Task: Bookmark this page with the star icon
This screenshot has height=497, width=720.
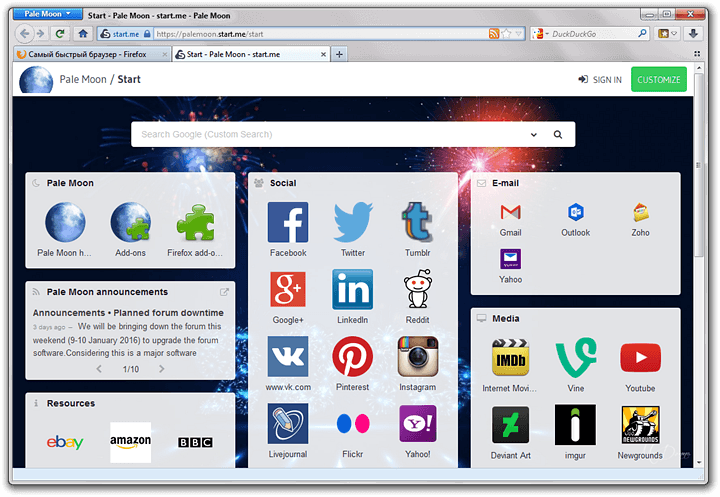Action: tap(506, 34)
